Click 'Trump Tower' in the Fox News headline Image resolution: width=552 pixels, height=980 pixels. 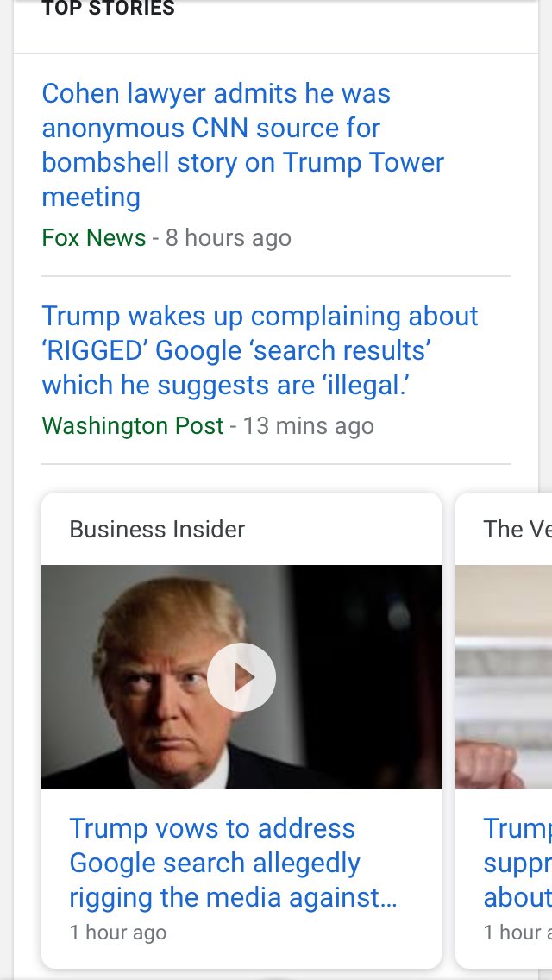[363, 162]
